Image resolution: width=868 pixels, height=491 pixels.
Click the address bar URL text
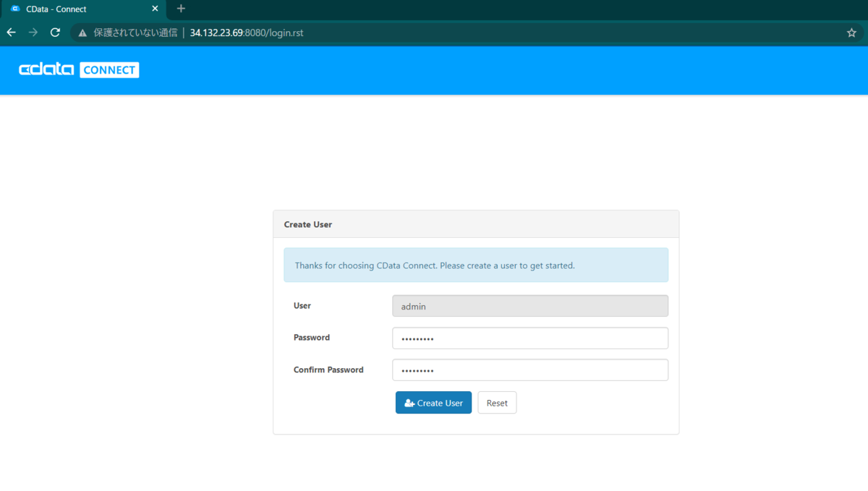[247, 33]
